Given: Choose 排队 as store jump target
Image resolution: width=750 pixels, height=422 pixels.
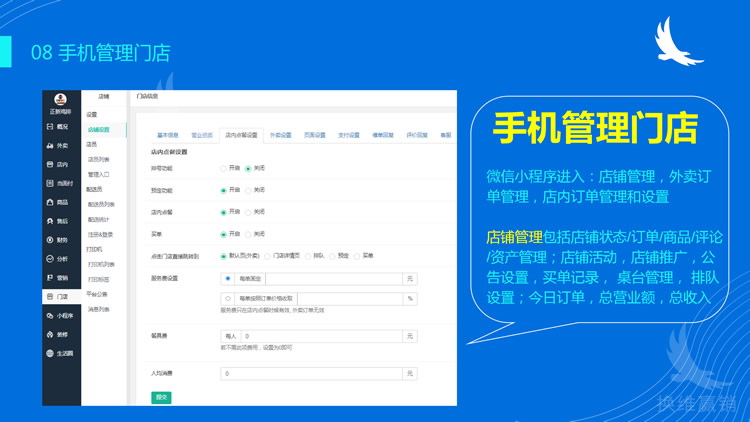Looking at the screenshot, I should tap(308, 256).
